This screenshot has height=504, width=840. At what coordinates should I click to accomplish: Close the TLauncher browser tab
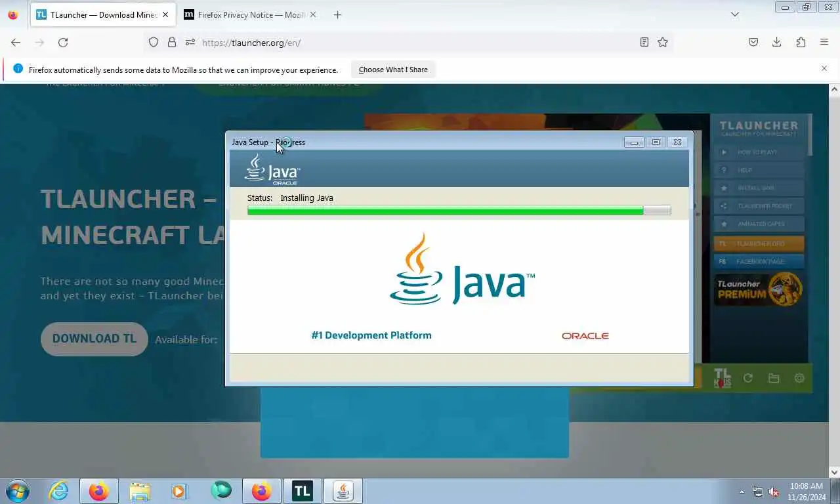(165, 14)
